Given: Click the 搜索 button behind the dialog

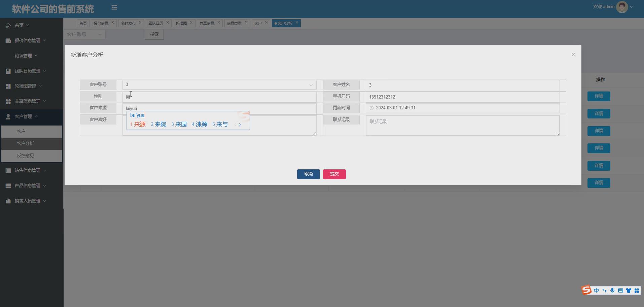Looking at the screenshot, I should [x=154, y=34].
